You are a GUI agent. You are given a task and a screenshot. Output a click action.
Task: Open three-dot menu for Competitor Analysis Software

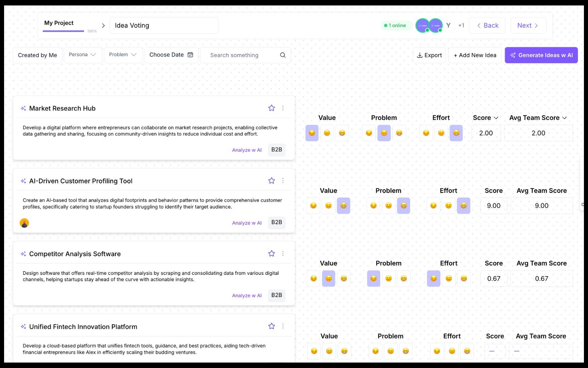[x=283, y=254]
